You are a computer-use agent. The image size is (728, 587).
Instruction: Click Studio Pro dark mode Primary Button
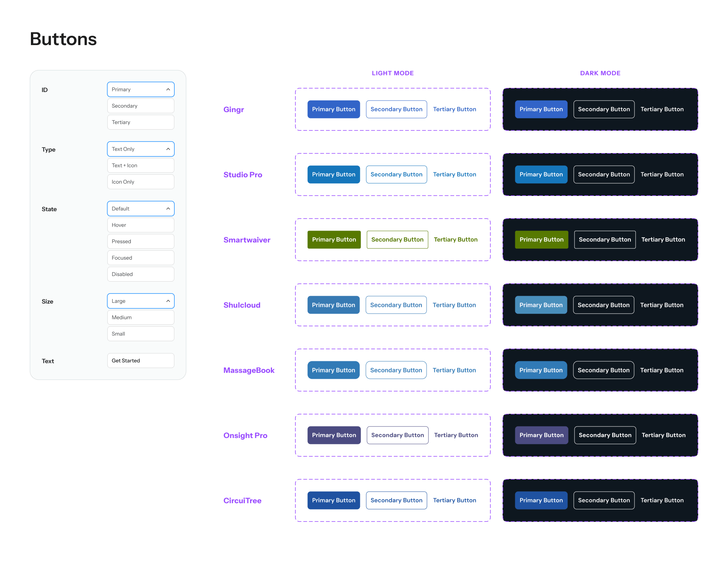point(541,174)
